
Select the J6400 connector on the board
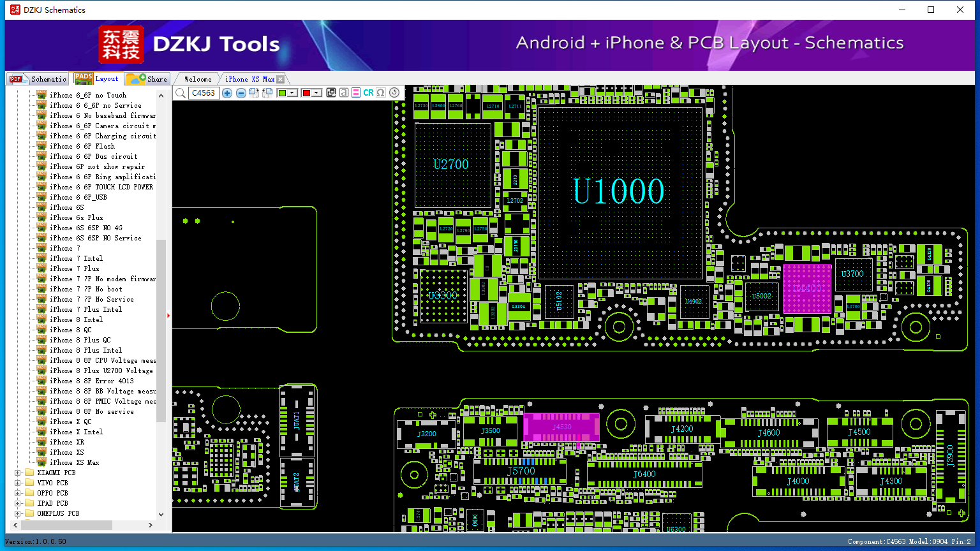[644, 474]
